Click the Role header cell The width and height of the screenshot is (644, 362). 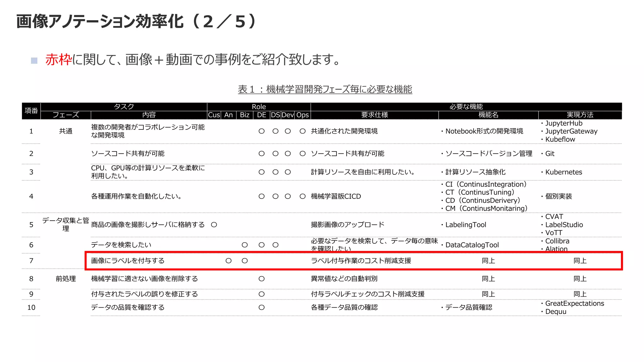point(259,107)
